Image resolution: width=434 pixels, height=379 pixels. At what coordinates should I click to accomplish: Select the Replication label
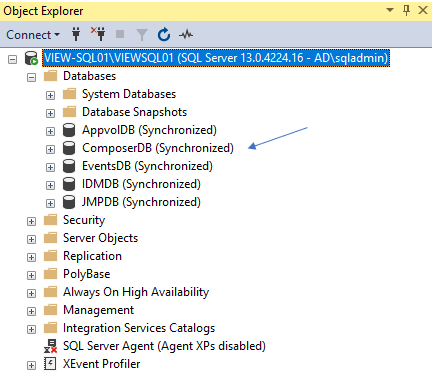[x=92, y=256]
